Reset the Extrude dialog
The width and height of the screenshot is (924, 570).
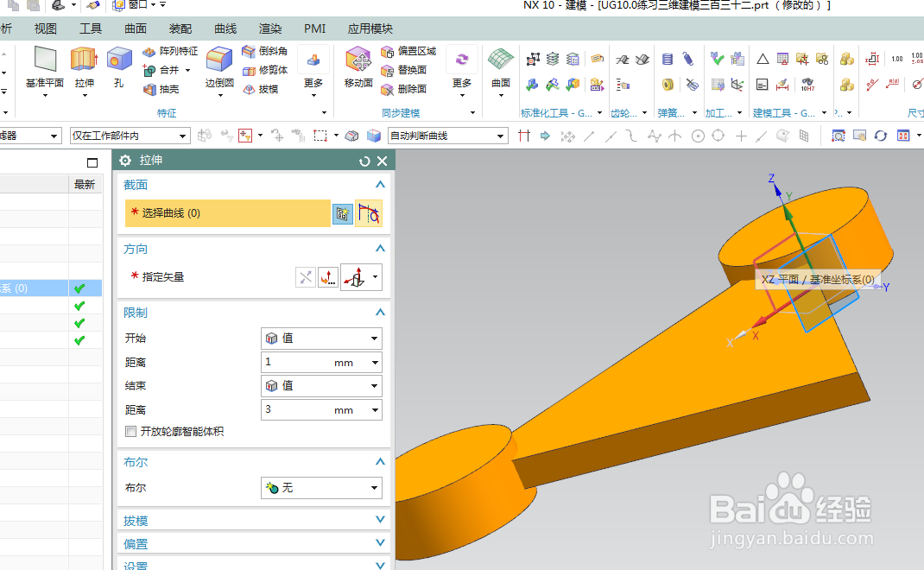click(364, 161)
